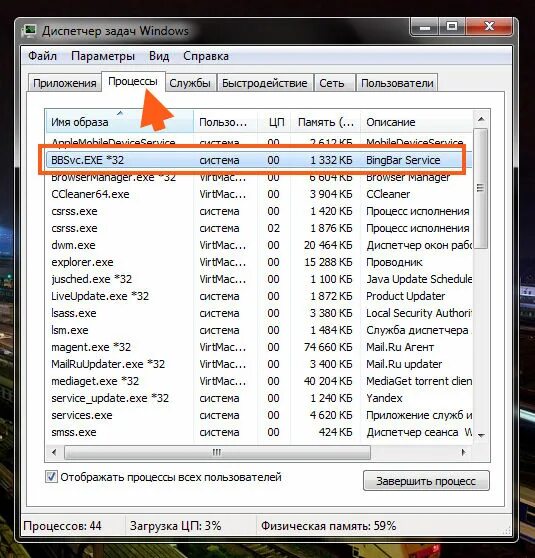The height and width of the screenshot is (558, 535).
Task: Click the horizontal scrollbar left arrow
Action: 54,452
